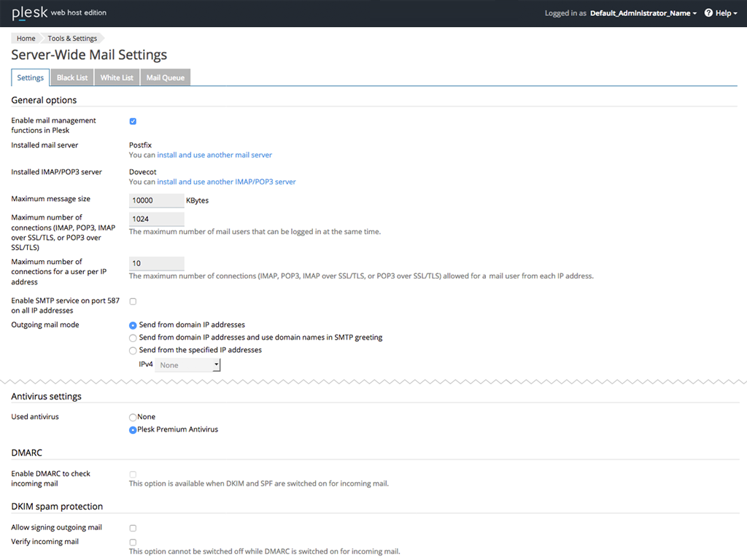Open the Default_Administrator_Name account menu
This screenshot has width=747, height=560.
point(643,13)
